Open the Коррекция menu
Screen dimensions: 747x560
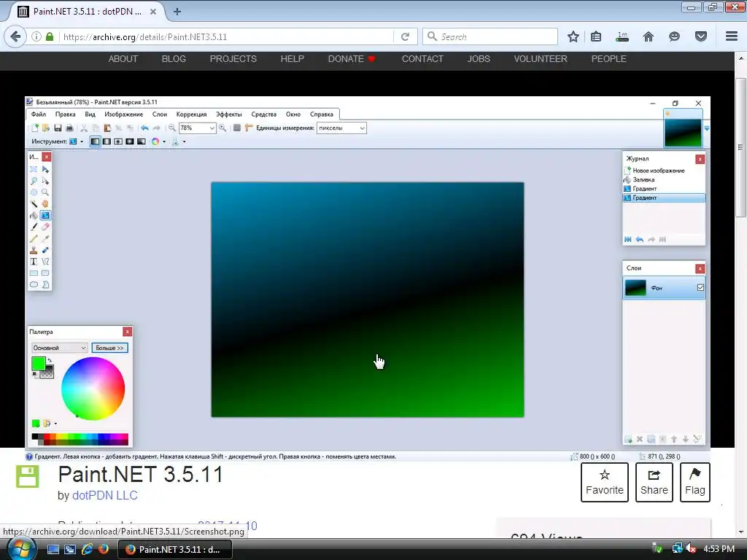click(x=192, y=114)
